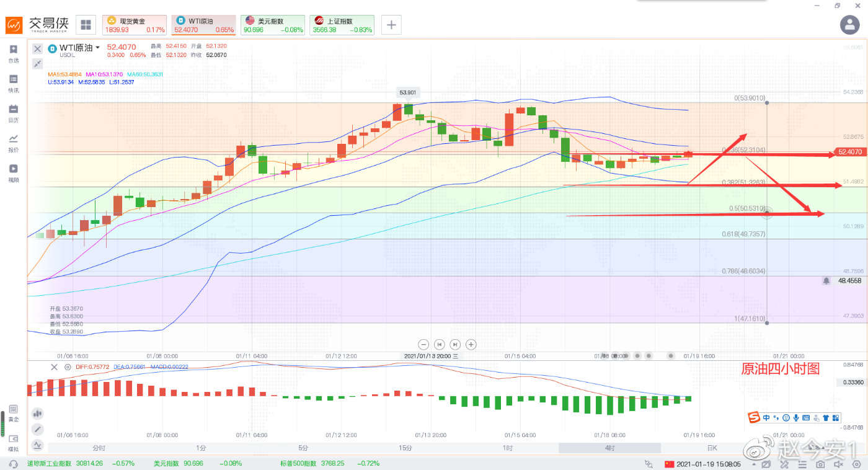
Task: Click the 0.618(49.7357) Fibonacci level label
Action: click(743, 234)
